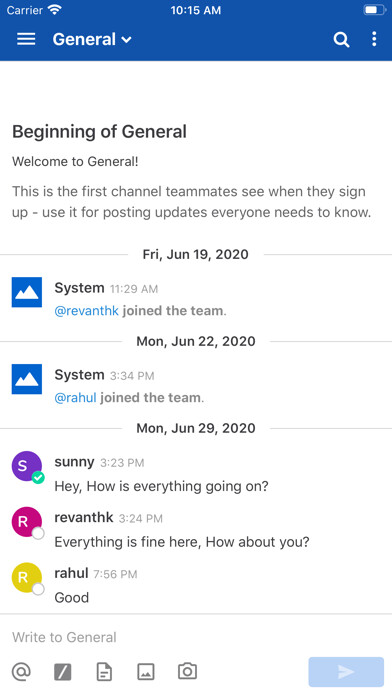392x696 pixels.
Task: Select sunny's message about everything going
Action: (162, 486)
